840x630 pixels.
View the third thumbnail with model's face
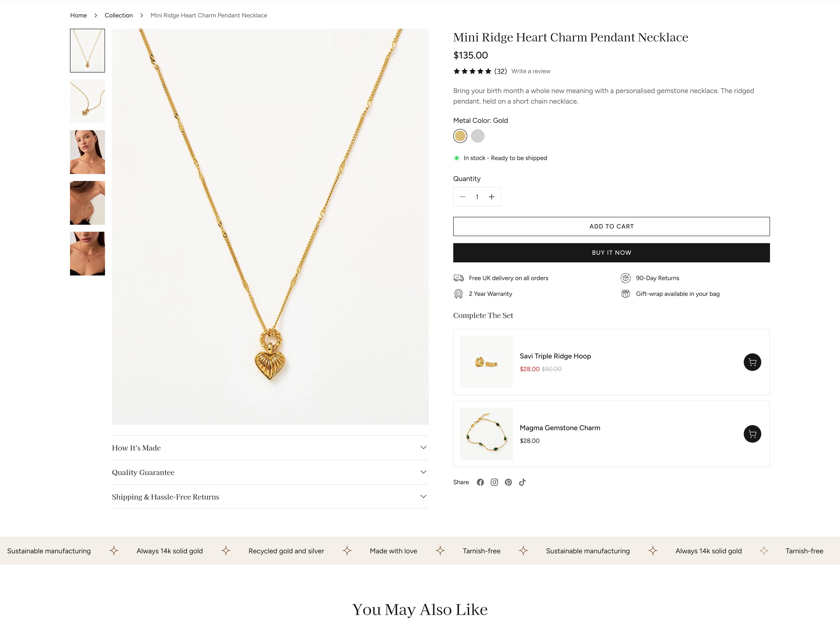coord(87,152)
